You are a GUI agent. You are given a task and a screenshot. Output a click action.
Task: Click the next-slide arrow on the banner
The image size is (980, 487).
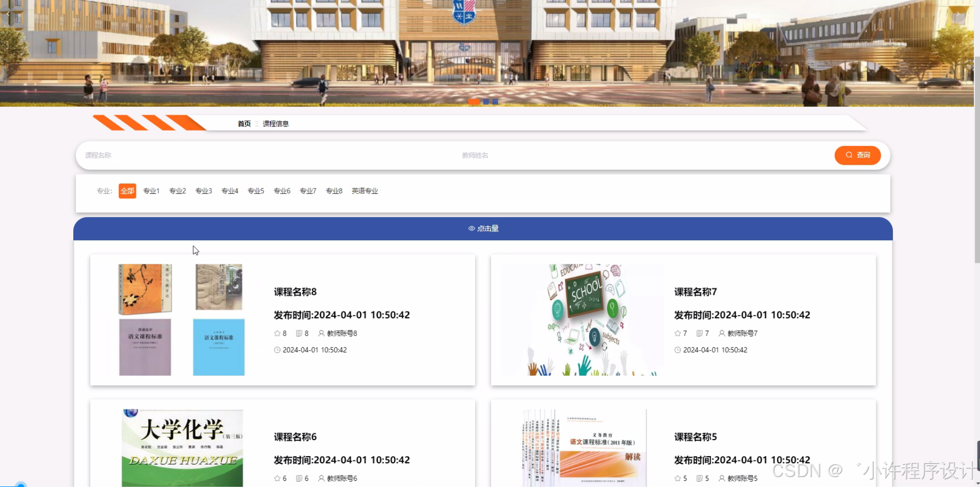pyautogui.click(x=958, y=13)
